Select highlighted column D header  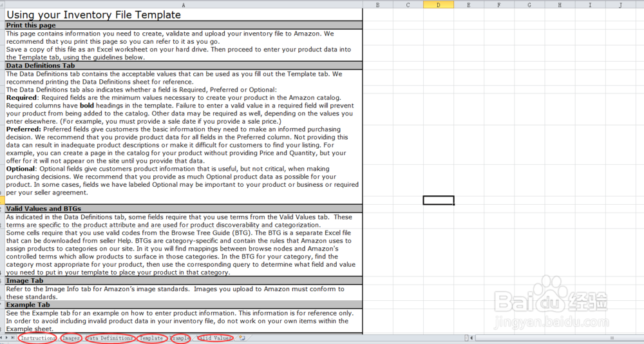439,5
